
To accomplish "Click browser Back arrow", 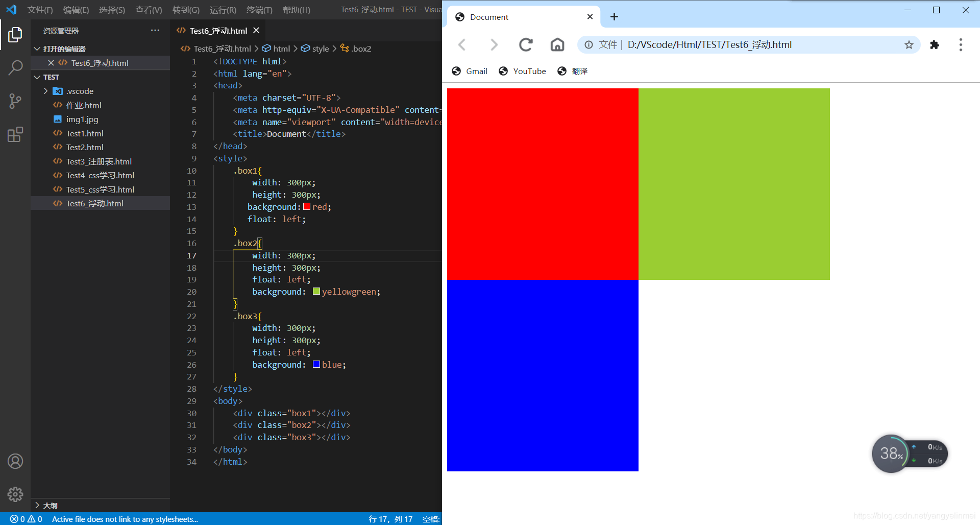I will click(x=462, y=45).
